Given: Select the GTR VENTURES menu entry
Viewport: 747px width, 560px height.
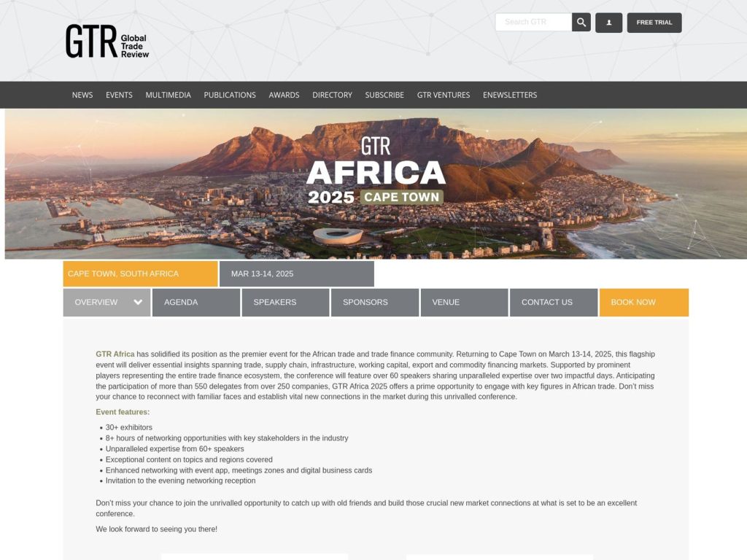Looking at the screenshot, I should 442,95.
